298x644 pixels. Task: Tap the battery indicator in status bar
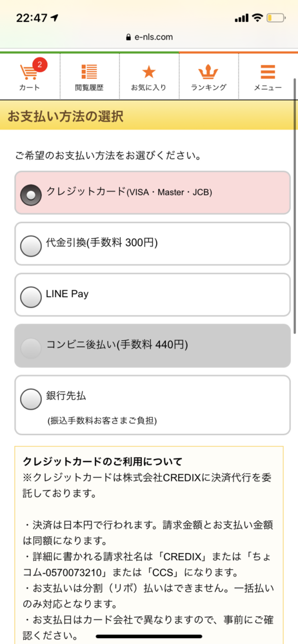click(x=276, y=17)
